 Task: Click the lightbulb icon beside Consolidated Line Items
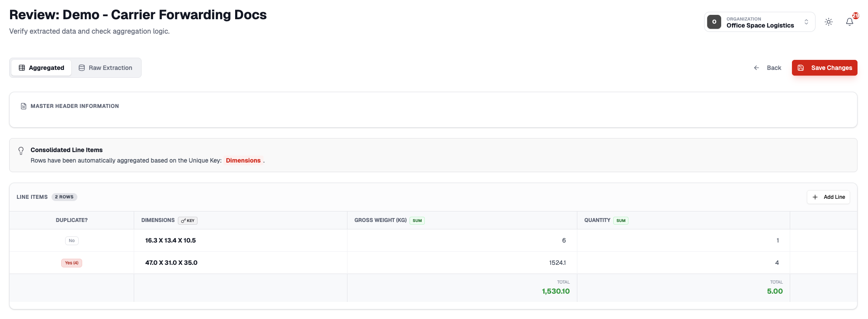(21, 151)
